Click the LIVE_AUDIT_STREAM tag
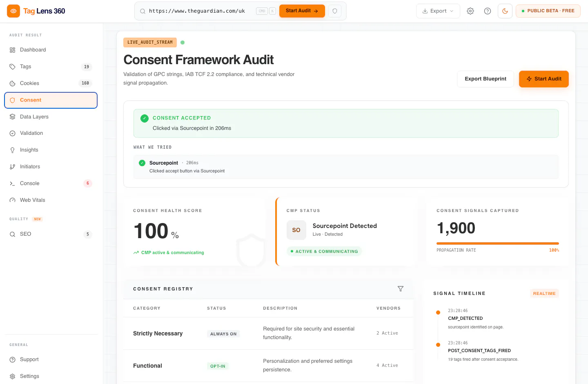Screen dimensions: 588x384 point(150,42)
